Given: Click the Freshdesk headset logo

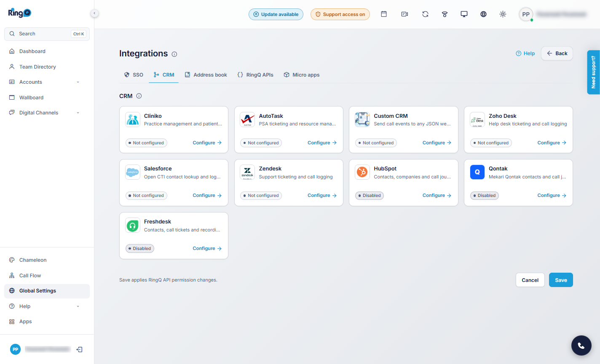Looking at the screenshot, I should point(133,226).
